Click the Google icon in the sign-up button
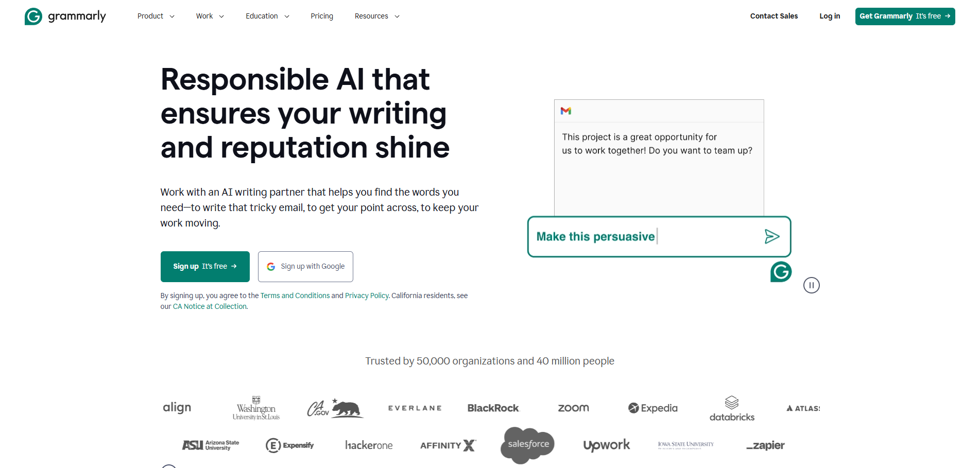Image resolution: width=980 pixels, height=468 pixels. (271, 266)
